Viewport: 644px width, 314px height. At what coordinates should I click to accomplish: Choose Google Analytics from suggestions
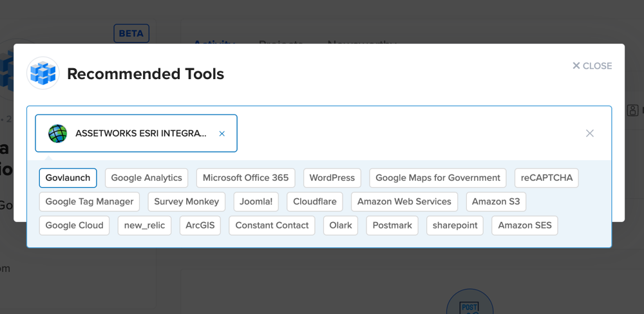coord(146,178)
